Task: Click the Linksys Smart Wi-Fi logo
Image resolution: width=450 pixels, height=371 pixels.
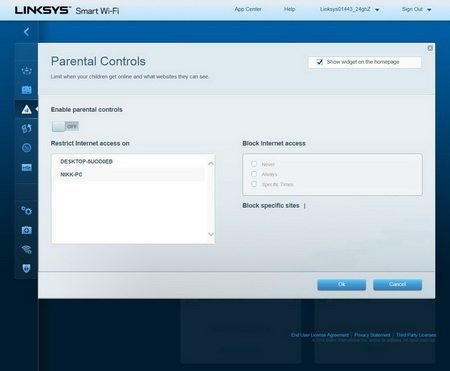Action: coord(67,10)
